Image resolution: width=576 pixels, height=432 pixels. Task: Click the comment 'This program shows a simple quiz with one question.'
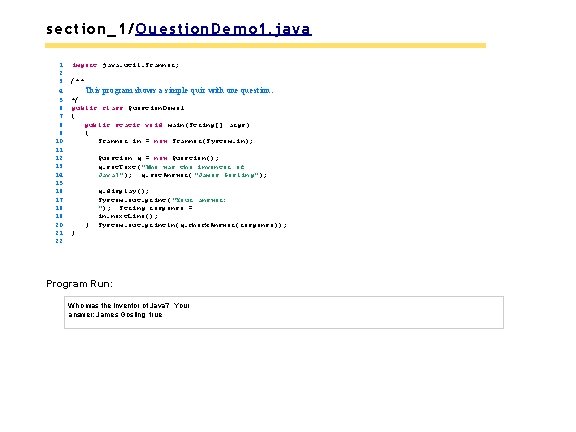tap(180, 90)
